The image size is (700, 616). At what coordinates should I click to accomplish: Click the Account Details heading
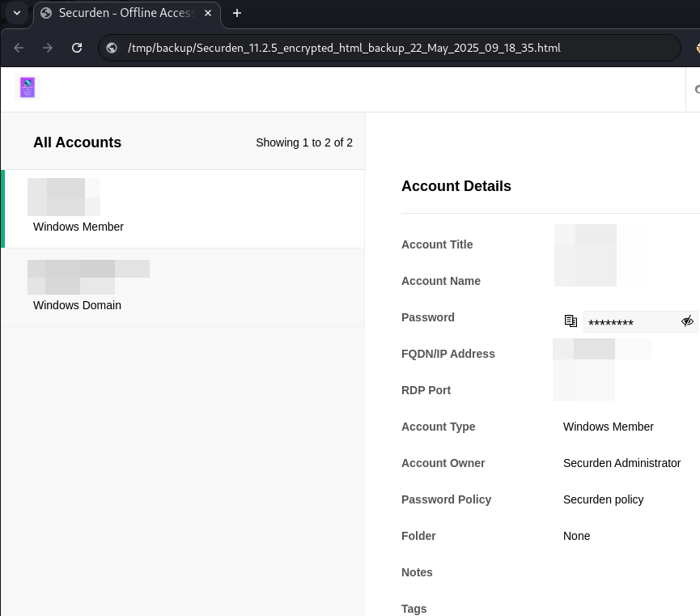click(456, 186)
